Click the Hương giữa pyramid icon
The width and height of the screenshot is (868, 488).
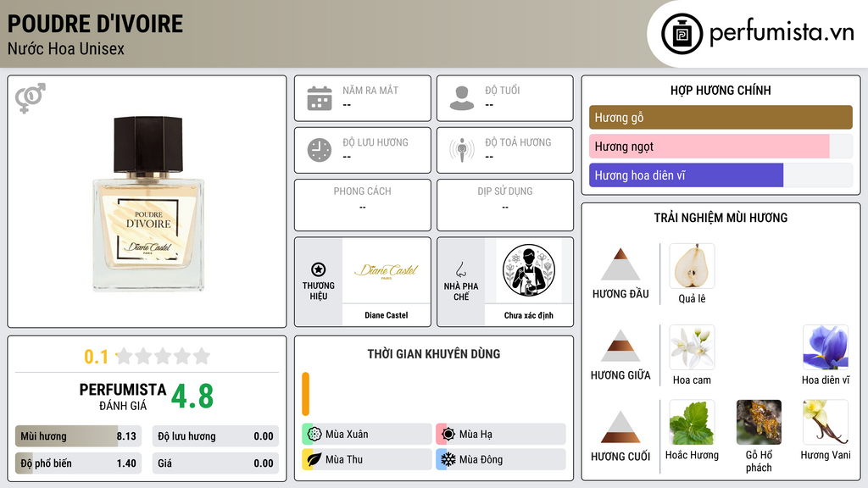[620, 346]
